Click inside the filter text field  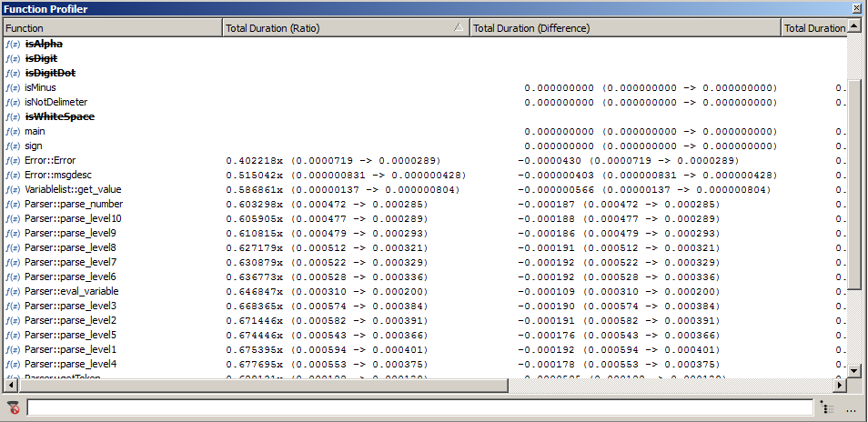[419, 408]
